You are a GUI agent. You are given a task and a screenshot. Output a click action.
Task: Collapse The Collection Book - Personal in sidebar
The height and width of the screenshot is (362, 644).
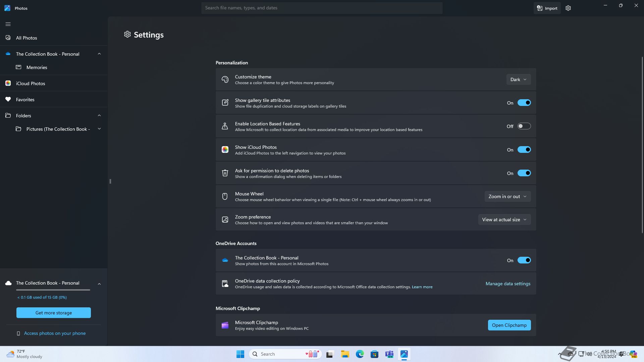click(99, 54)
